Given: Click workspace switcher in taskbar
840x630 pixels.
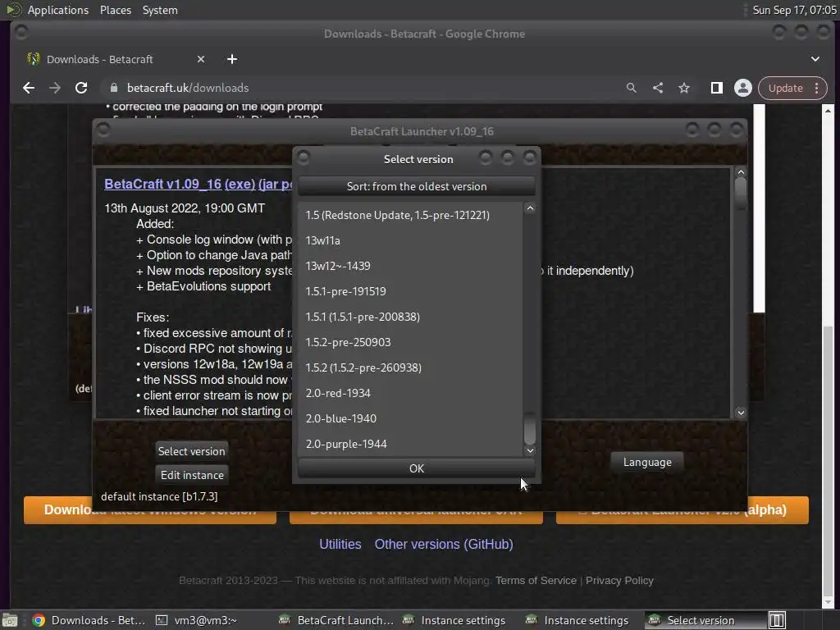Looking at the screenshot, I should [777, 620].
